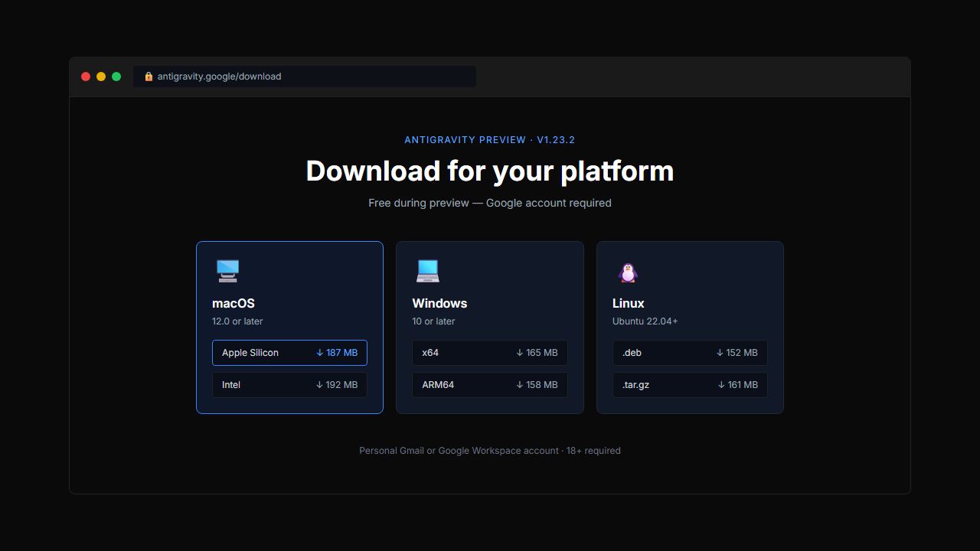The height and width of the screenshot is (551, 980).
Task: Click the "10 or later" requirement text
Action: tap(433, 321)
